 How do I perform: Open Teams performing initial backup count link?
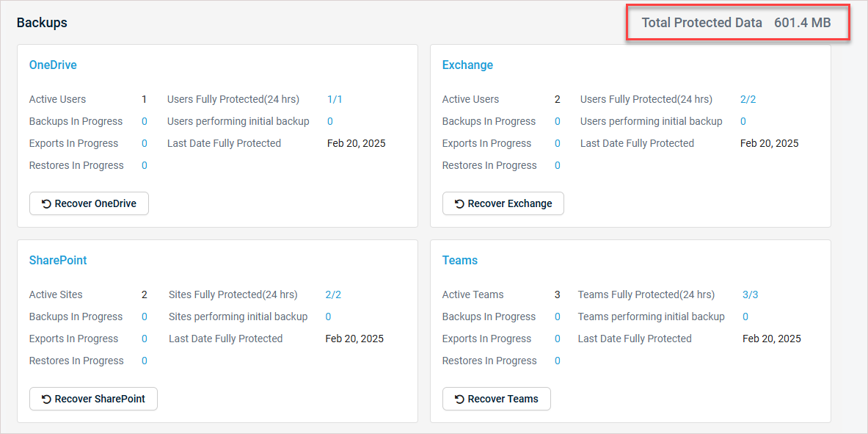[745, 317]
